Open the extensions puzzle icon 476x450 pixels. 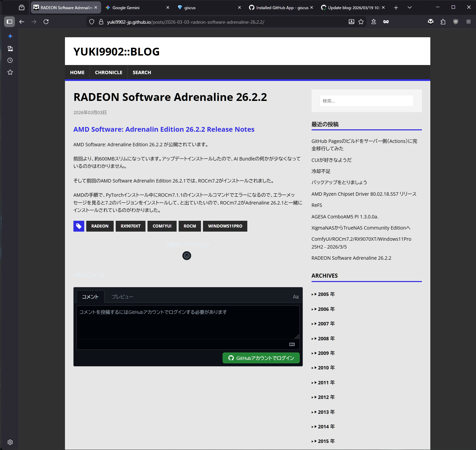click(x=443, y=22)
